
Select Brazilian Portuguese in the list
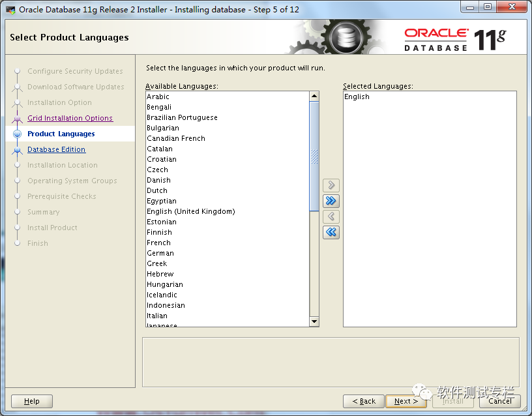pyautogui.click(x=228, y=117)
